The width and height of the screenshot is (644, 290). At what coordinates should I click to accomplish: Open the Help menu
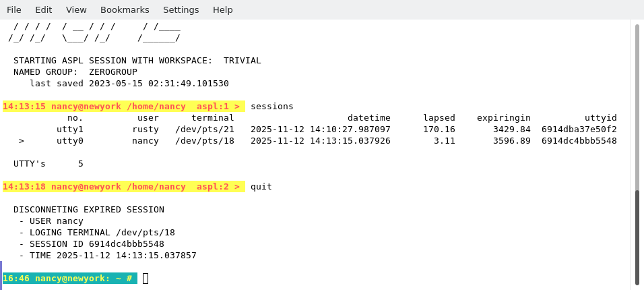(x=223, y=9)
